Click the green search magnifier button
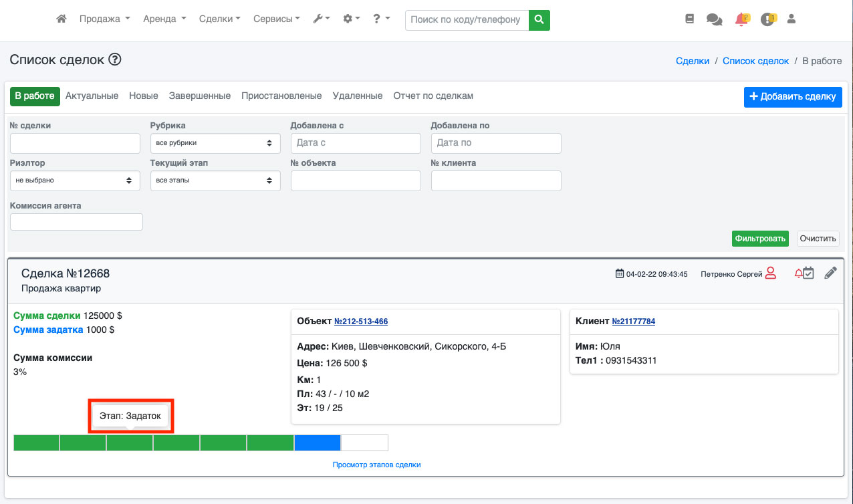This screenshot has height=504, width=853. pos(539,20)
